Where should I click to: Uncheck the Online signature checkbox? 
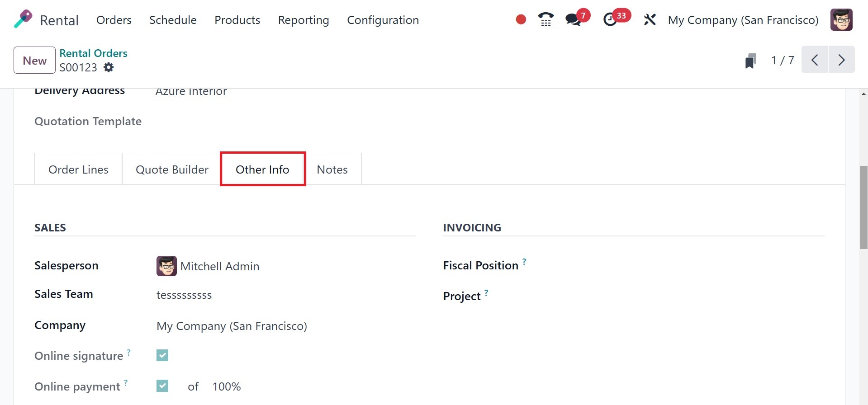coord(162,355)
